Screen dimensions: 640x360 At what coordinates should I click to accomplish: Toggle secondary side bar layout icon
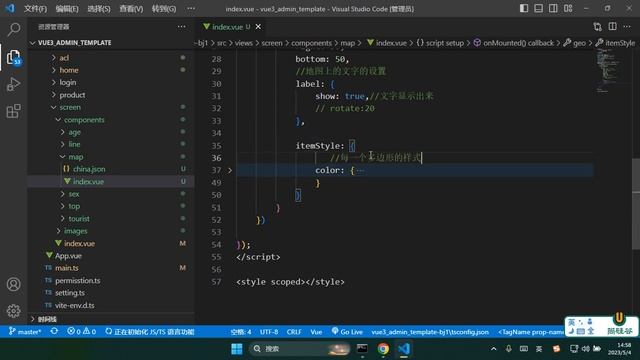pyautogui.click(x=553, y=8)
